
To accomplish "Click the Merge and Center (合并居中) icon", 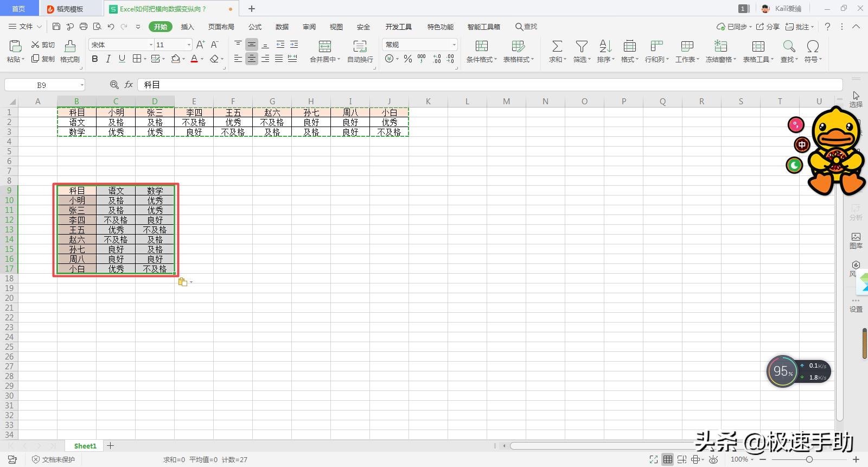I will pos(324,47).
